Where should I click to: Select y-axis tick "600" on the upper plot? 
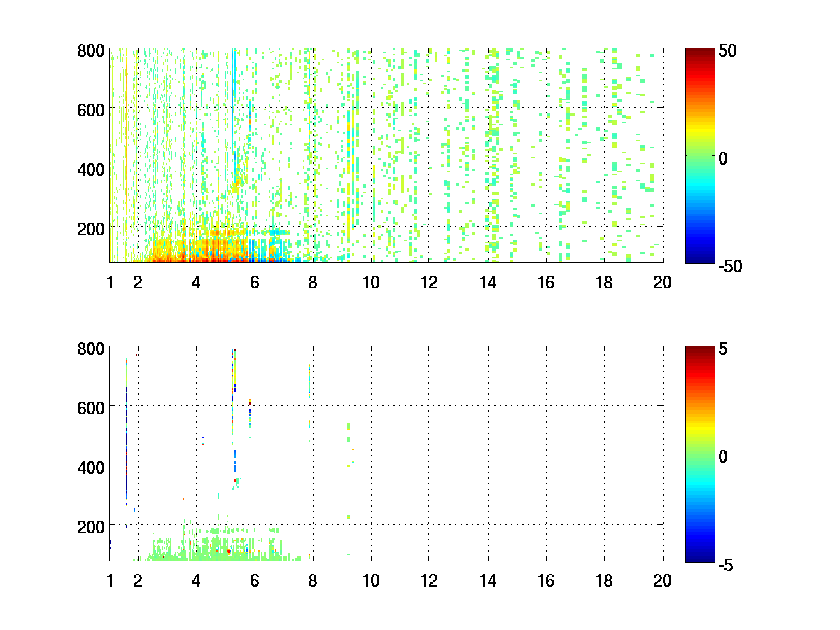pyautogui.click(x=91, y=109)
